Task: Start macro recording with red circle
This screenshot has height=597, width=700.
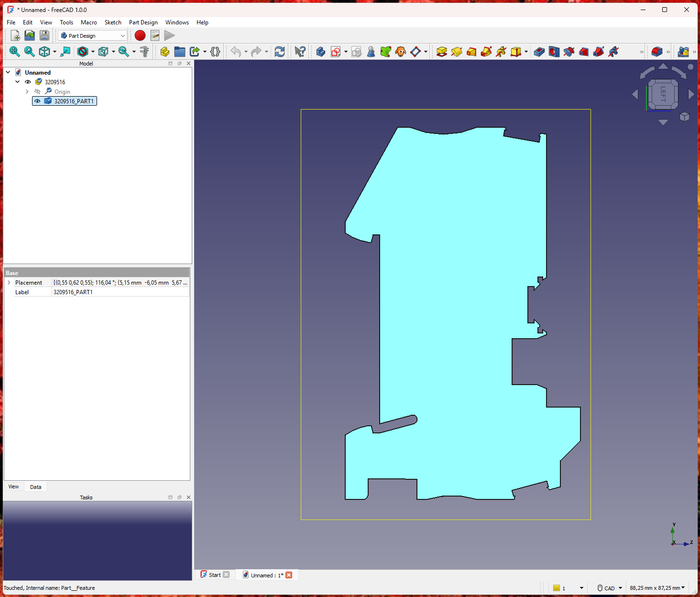Action: [140, 35]
